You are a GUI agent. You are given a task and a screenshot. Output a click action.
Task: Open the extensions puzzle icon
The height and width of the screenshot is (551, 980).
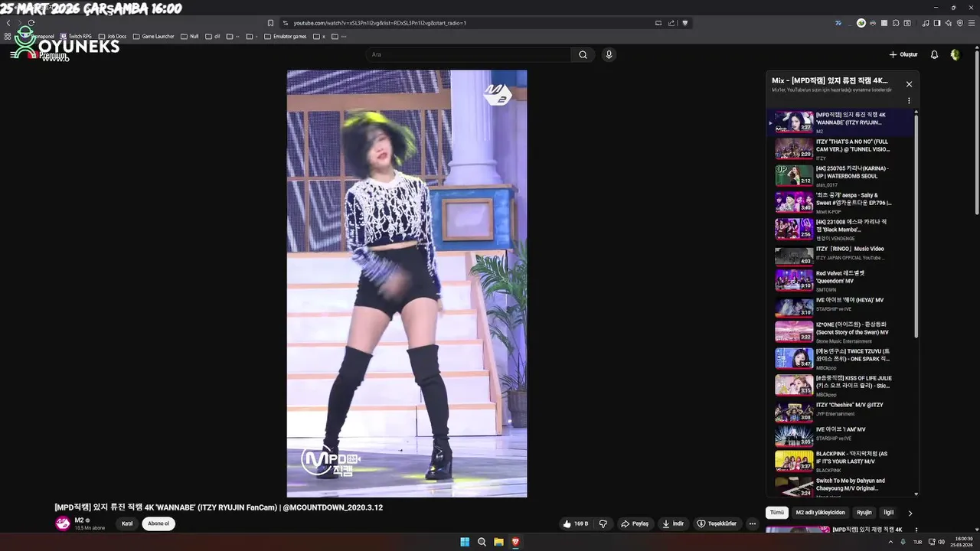point(896,23)
